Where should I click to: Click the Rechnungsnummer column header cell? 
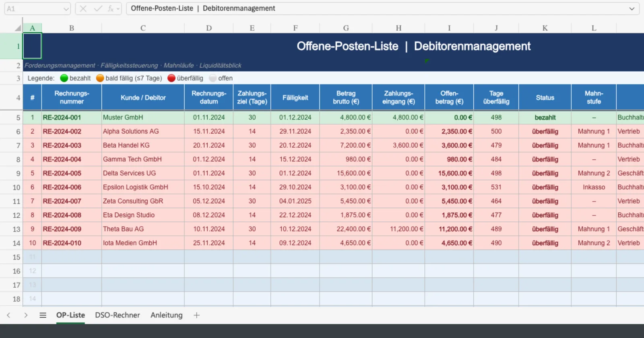pos(72,97)
